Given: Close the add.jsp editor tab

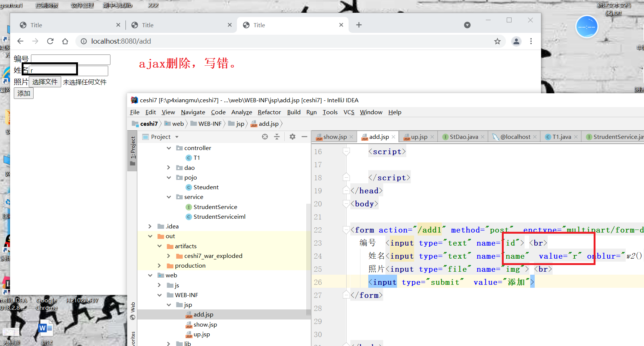Looking at the screenshot, I should click(x=394, y=137).
